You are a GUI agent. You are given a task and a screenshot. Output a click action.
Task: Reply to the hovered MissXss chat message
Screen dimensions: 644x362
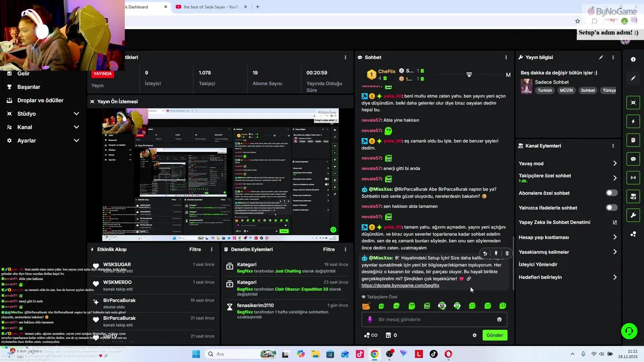485,253
